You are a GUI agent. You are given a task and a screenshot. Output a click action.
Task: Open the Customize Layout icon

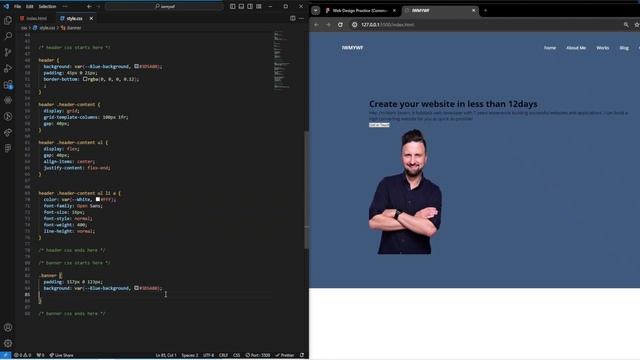(x=259, y=7)
